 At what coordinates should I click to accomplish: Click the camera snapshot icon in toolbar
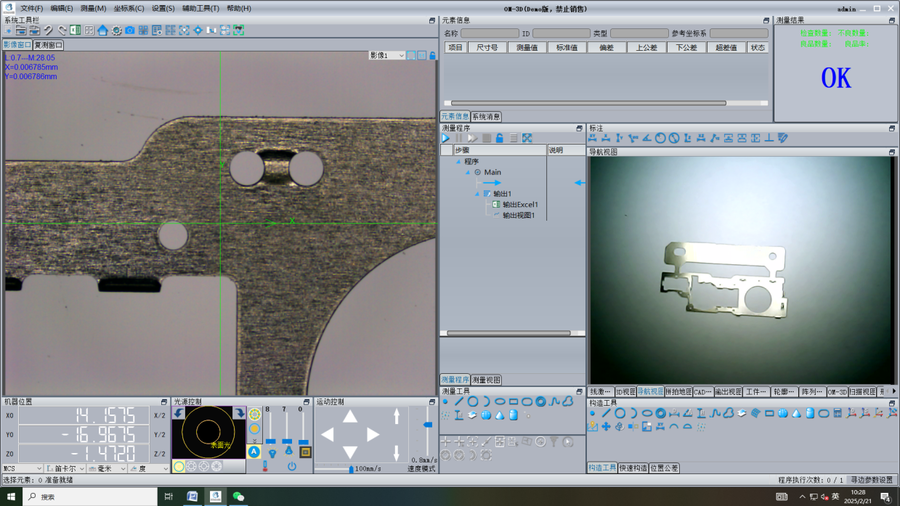click(x=130, y=31)
